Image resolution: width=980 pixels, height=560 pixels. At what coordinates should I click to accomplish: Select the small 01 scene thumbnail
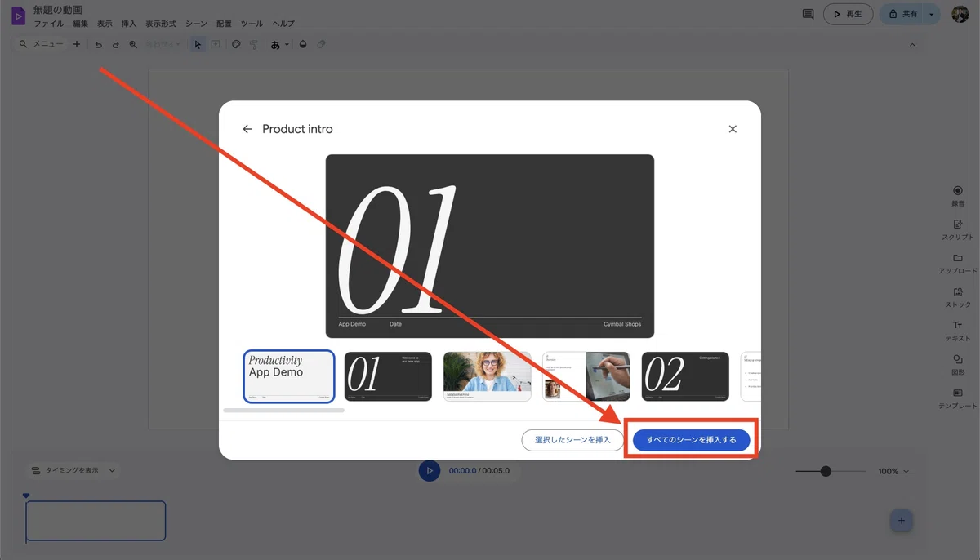click(388, 376)
